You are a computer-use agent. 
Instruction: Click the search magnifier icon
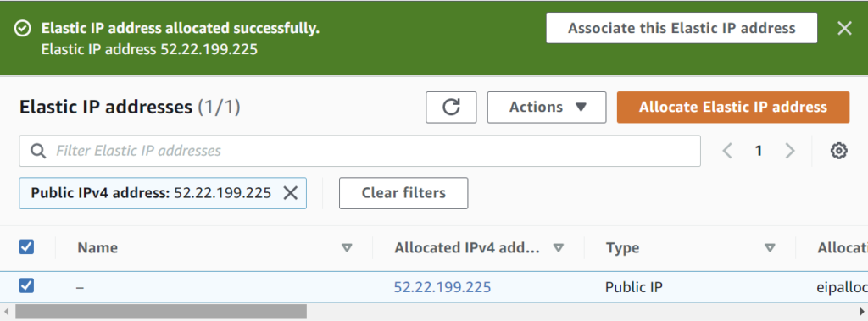coord(38,151)
